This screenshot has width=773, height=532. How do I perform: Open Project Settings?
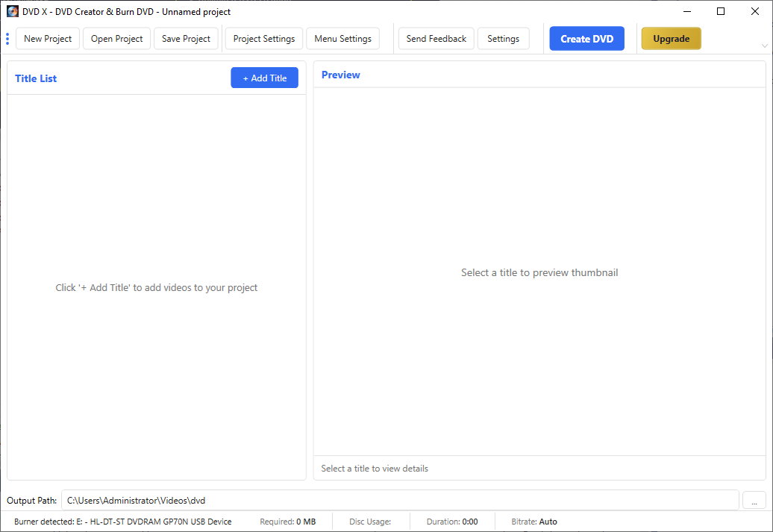click(264, 39)
